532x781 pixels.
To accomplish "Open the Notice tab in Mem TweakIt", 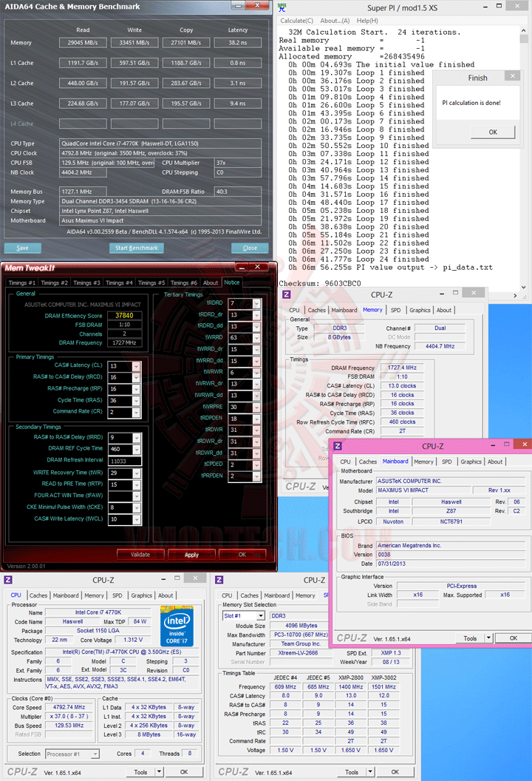I will point(232,283).
